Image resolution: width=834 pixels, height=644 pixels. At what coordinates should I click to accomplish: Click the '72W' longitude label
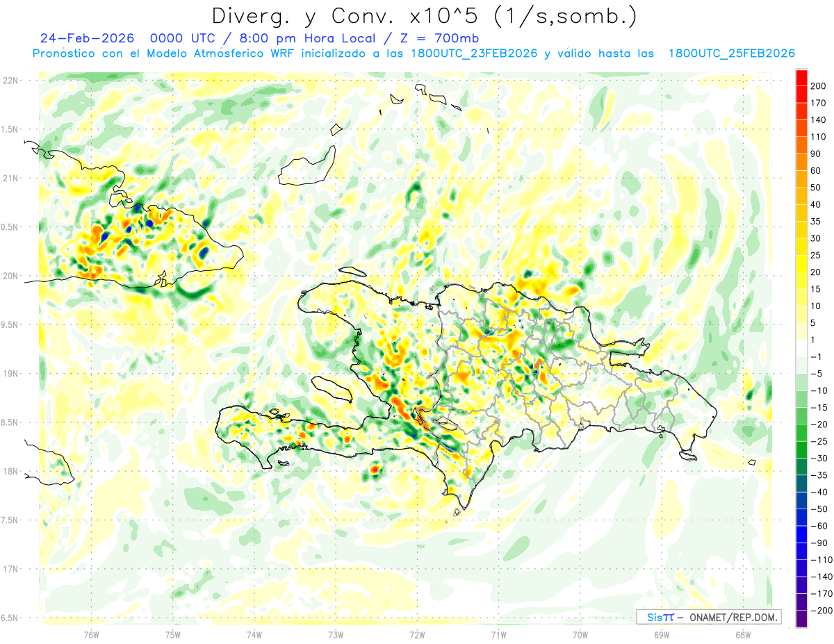[417, 634]
